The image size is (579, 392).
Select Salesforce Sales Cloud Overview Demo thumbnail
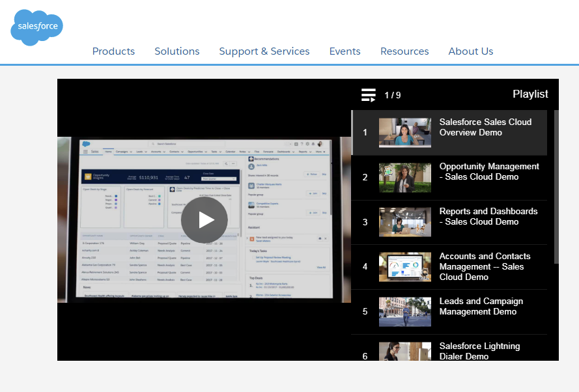pyautogui.click(x=404, y=133)
